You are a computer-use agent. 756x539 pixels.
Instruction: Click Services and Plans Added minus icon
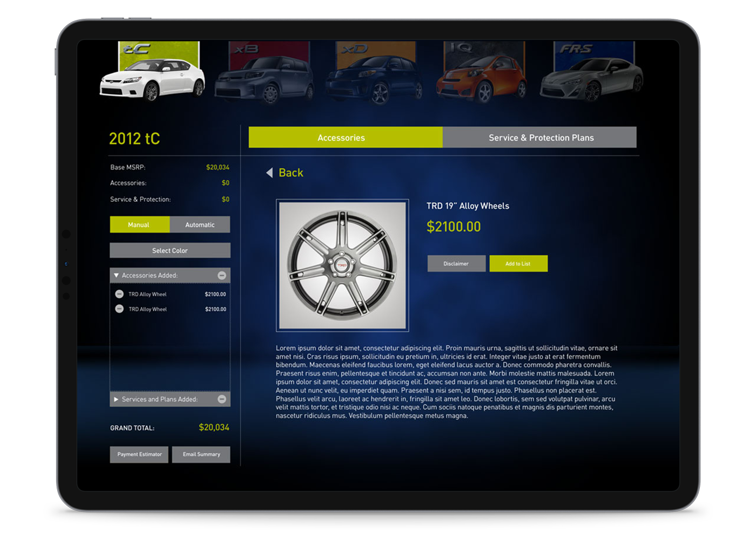click(222, 399)
